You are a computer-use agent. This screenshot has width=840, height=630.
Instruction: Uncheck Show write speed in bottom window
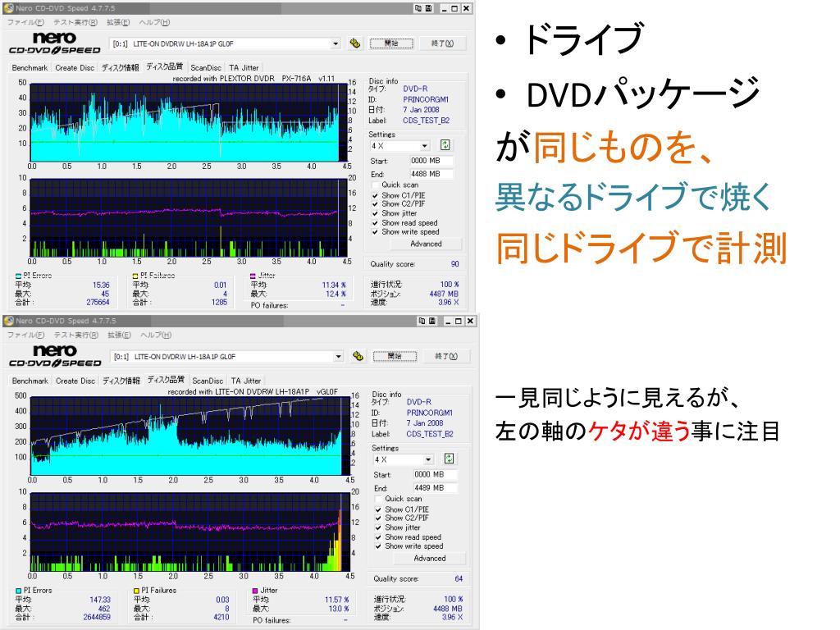tap(378, 546)
